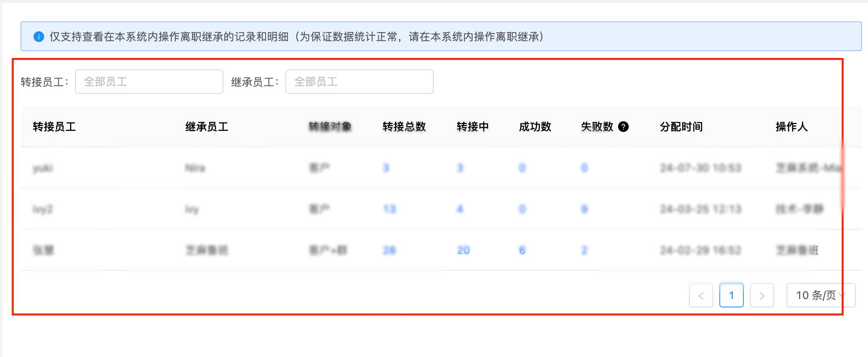This screenshot has height=357, width=868.
Task: Click the yuki cell in the 转接员工 column
Action: (x=43, y=168)
